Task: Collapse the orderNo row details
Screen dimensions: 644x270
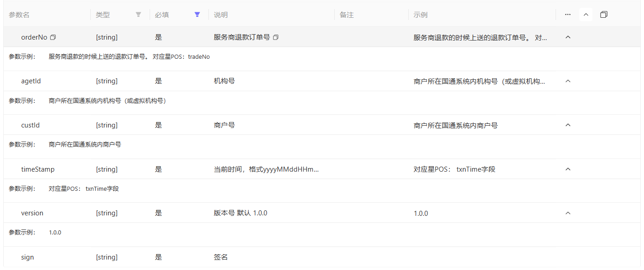Action: click(568, 37)
